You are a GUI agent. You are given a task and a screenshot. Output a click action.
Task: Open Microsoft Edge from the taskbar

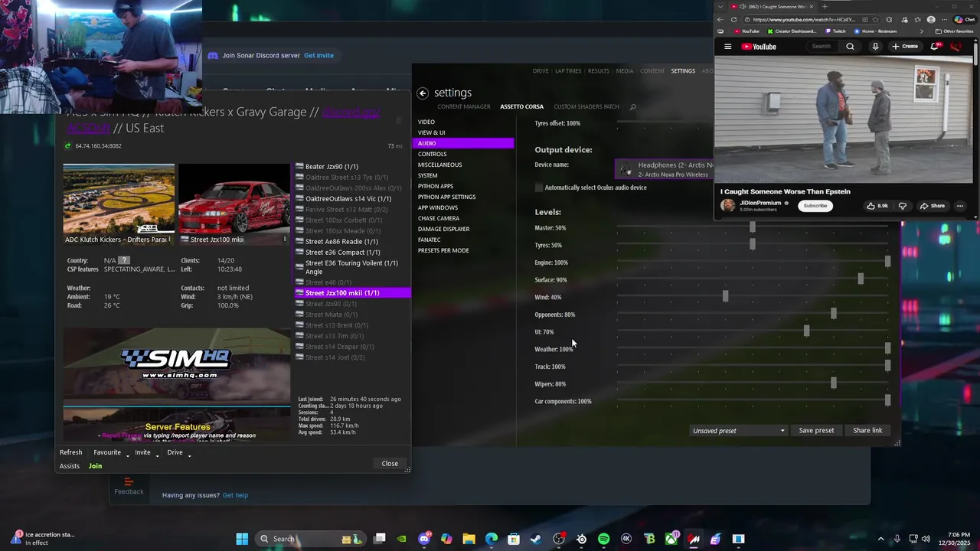tap(492, 539)
